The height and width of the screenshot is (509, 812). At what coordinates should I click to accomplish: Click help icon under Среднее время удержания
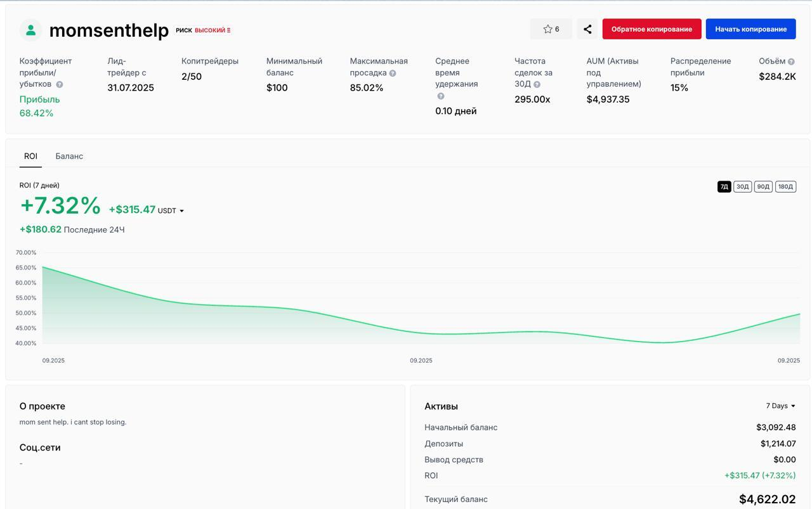click(441, 96)
